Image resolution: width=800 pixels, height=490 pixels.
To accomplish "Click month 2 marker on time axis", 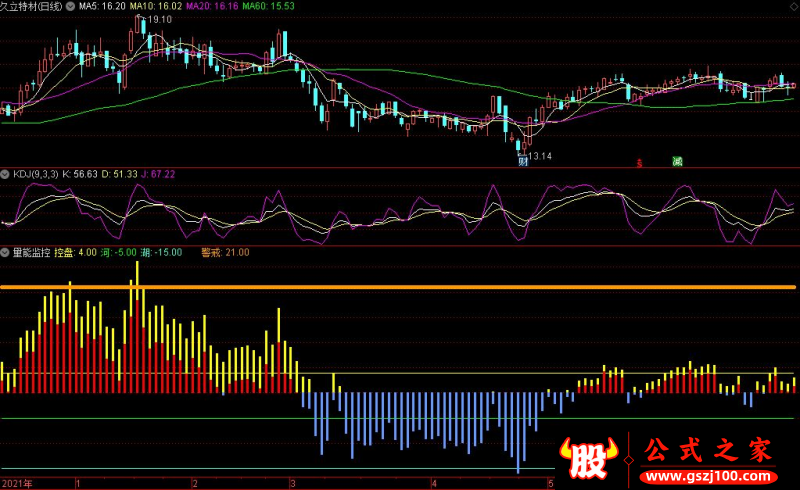I will tap(195, 483).
